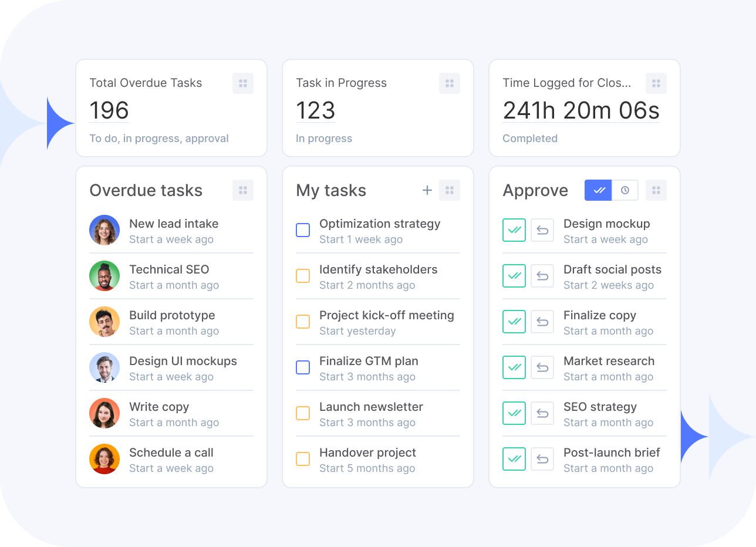Expand grid options in Approve panel
This screenshot has width=756, height=547.
(656, 190)
